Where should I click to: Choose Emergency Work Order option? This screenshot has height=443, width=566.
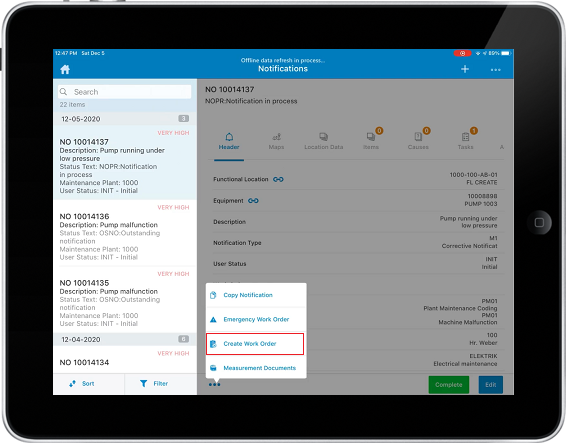pyautogui.click(x=256, y=320)
